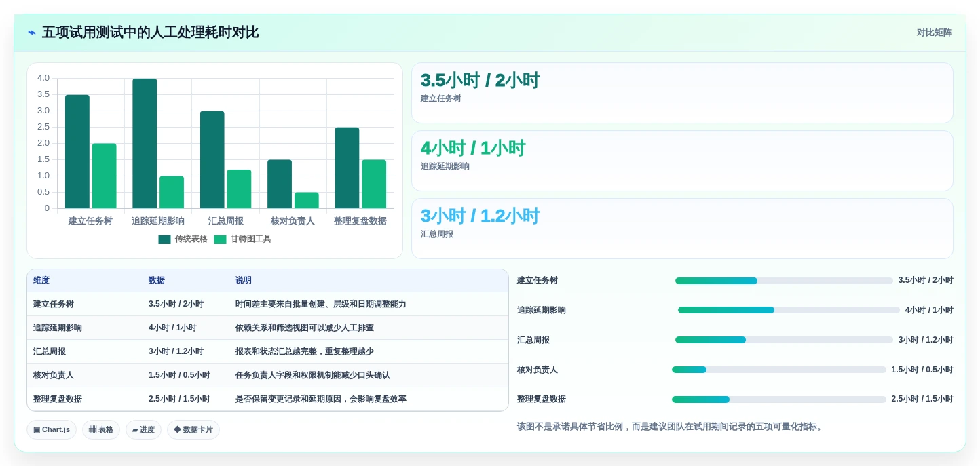The height and width of the screenshot is (466, 980).
Task: Click 核对负责人 label in progress list
Action: coord(538,370)
